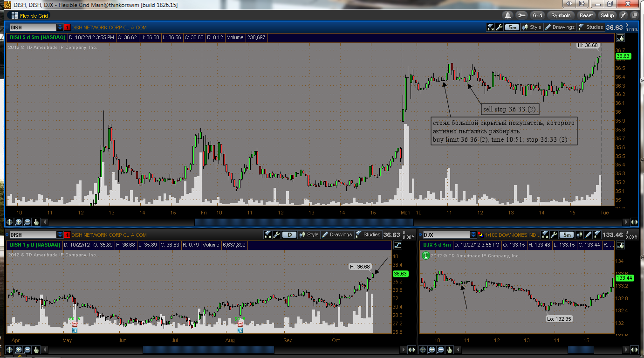The width and height of the screenshot is (644, 358).
Task: Change the 5m timeframe in top chart
Action: point(512,27)
